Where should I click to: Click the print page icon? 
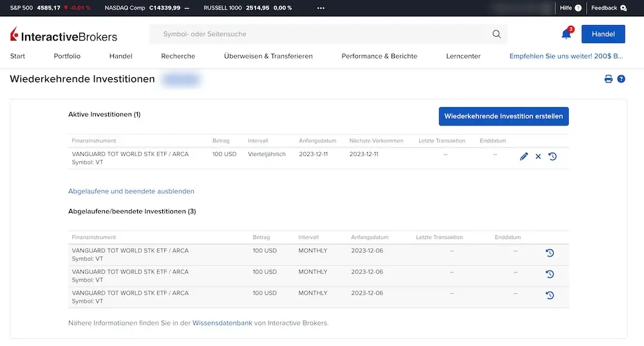(x=609, y=79)
